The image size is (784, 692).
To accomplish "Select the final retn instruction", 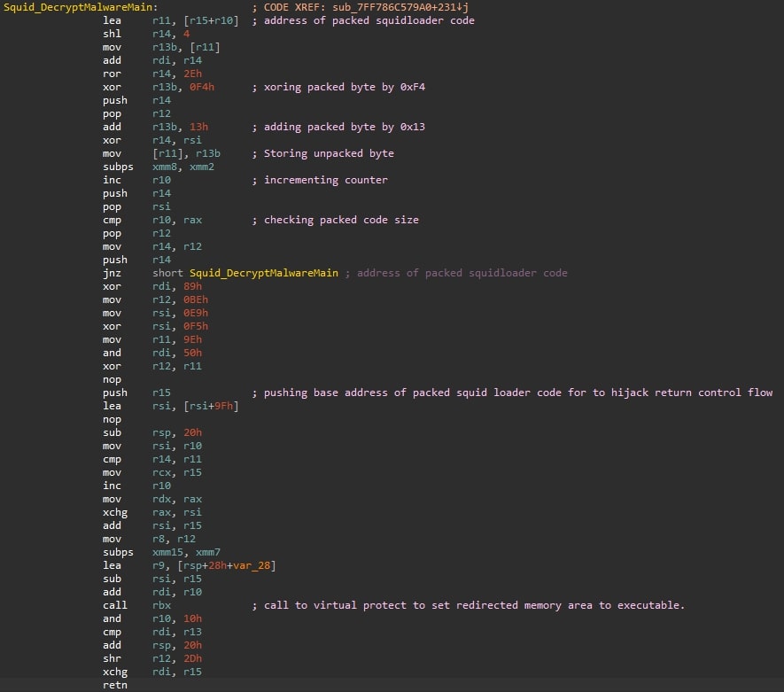I will (x=115, y=686).
